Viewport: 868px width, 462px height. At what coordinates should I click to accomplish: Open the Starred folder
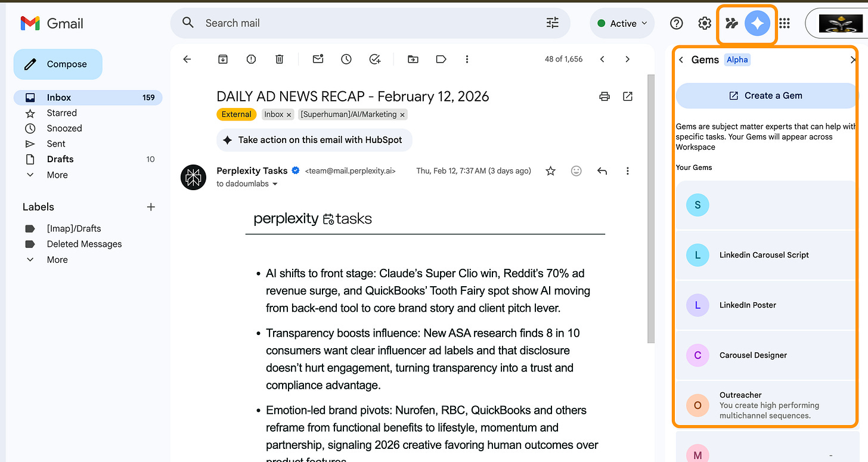(x=88, y=113)
